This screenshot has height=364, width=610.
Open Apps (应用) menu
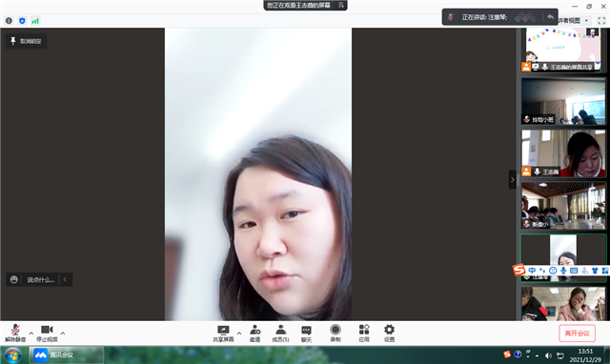point(364,334)
